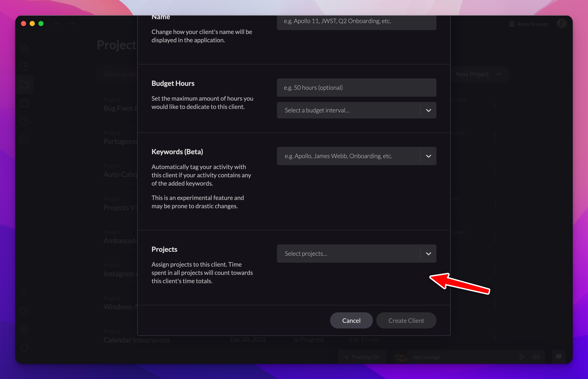Select the folder Projects icon in sidebar
This screenshot has height=379, width=588.
24,85
